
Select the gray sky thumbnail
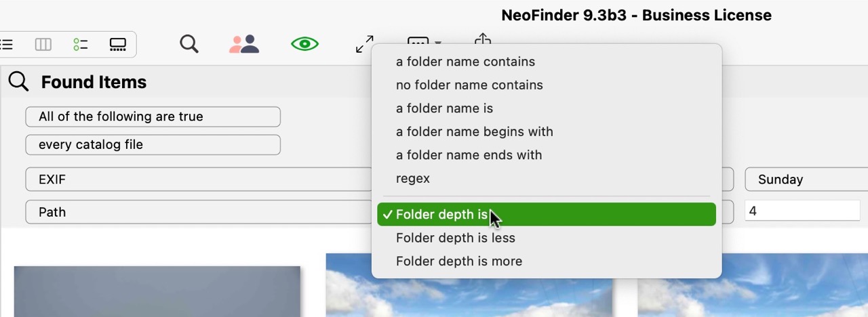pyautogui.click(x=157, y=291)
